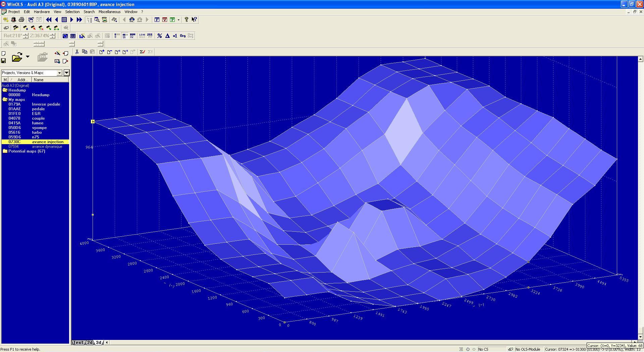Click the vertical scrollbar down arrow
The image size is (644, 352).
[640, 337]
